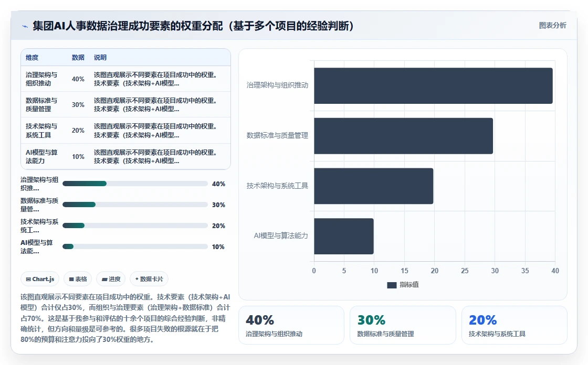Click the 说明 column header

(100, 57)
